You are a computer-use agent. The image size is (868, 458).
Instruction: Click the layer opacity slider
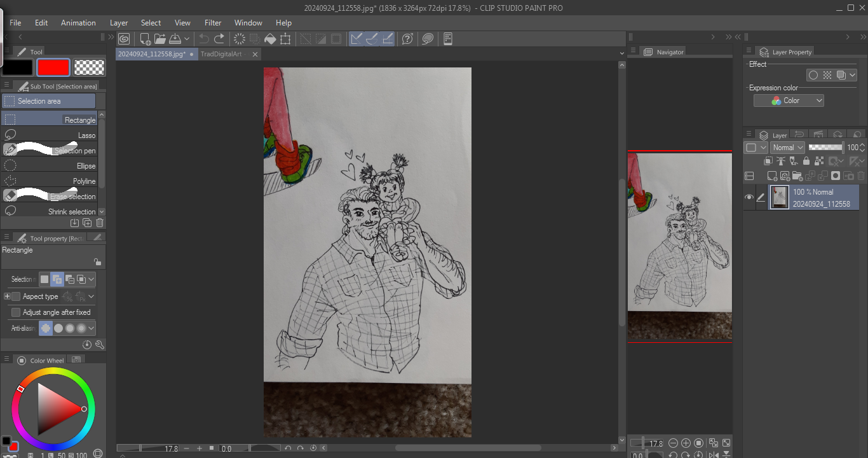(x=826, y=147)
